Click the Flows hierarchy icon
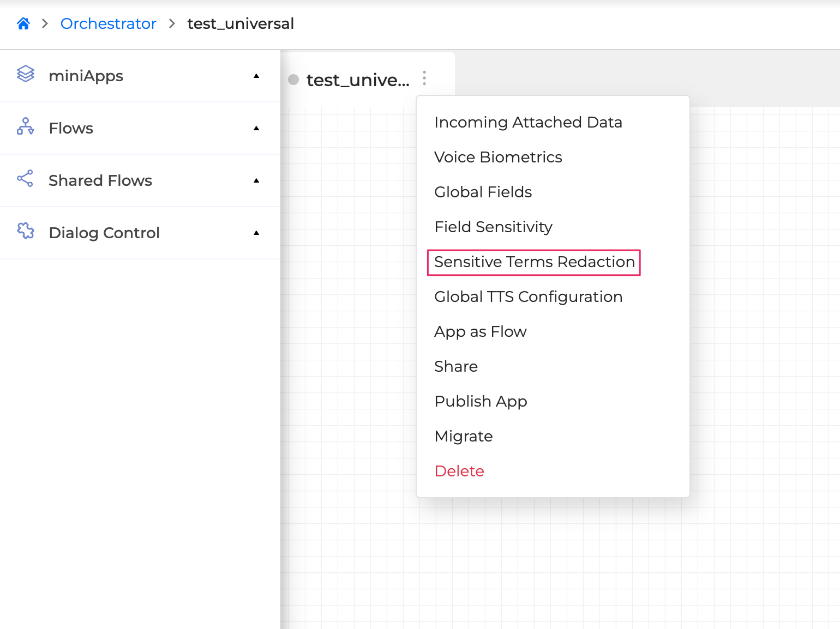840x629 pixels. [x=25, y=128]
